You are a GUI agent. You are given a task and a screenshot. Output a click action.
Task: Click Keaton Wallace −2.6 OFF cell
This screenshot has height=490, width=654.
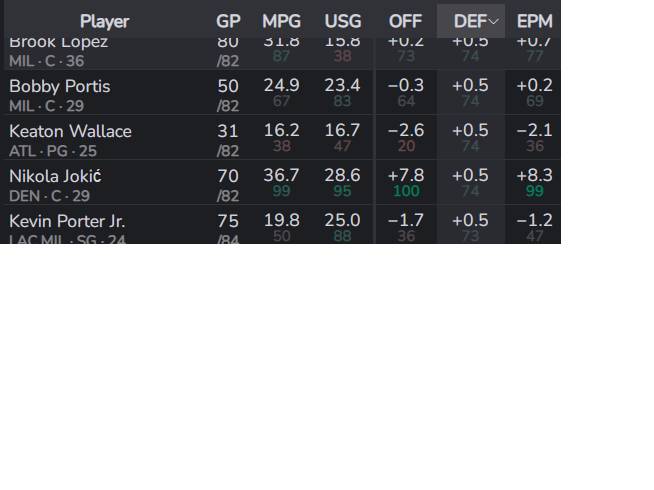tap(406, 131)
